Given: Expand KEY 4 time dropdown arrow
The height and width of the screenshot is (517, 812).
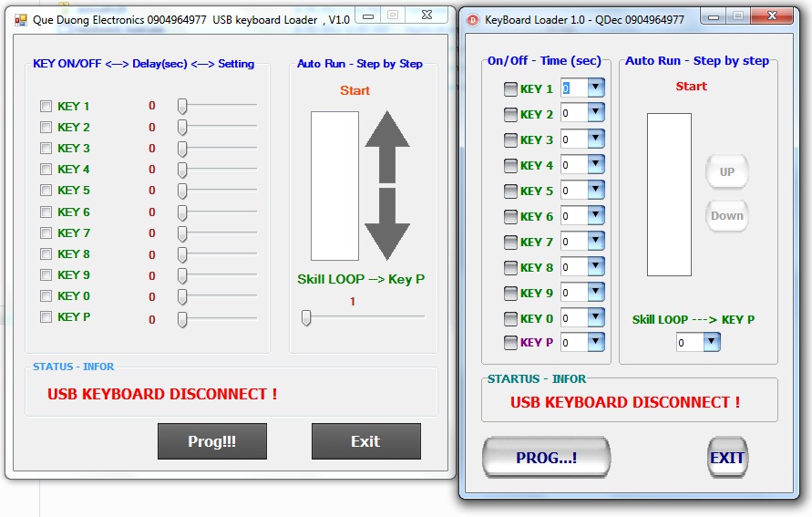Looking at the screenshot, I should click(x=596, y=164).
